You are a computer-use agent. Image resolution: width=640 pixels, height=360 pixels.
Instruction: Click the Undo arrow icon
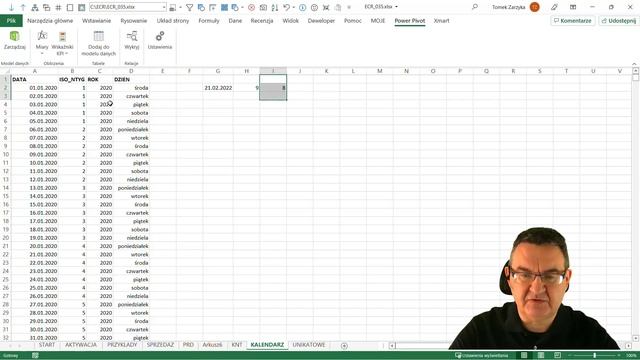point(287,7)
